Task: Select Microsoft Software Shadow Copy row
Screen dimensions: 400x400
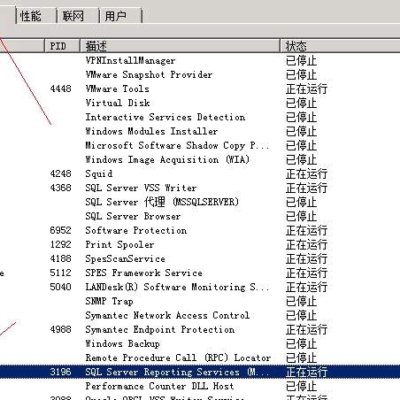Action: tap(200, 146)
